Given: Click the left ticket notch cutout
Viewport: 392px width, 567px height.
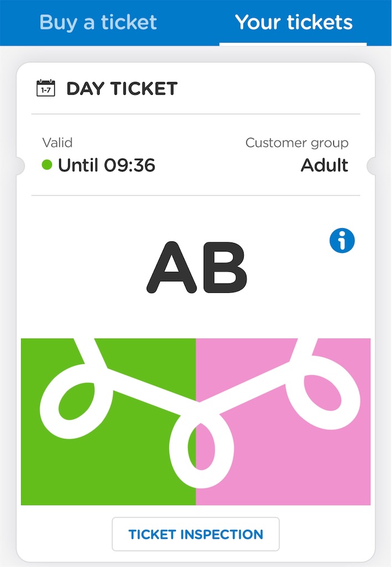Looking at the screenshot, I should click(20, 166).
